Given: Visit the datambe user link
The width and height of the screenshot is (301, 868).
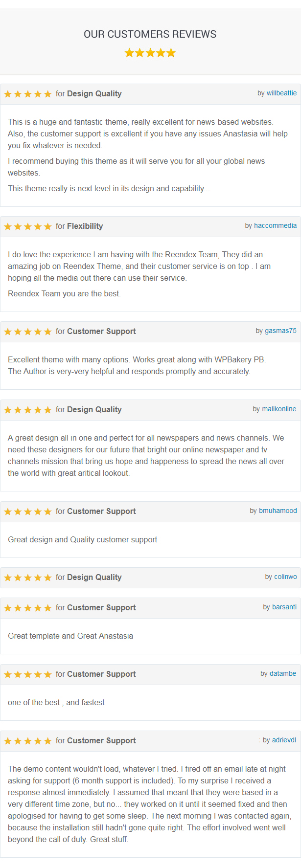Looking at the screenshot, I should (283, 674).
